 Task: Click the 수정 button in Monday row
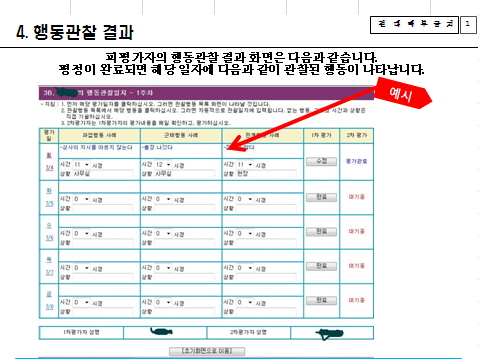pyautogui.click(x=321, y=161)
